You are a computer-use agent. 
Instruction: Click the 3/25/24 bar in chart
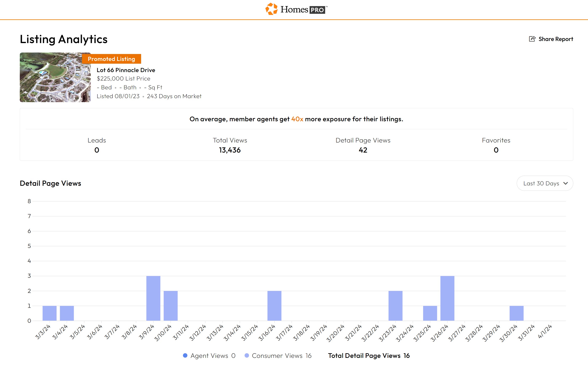pyautogui.click(x=430, y=313)
